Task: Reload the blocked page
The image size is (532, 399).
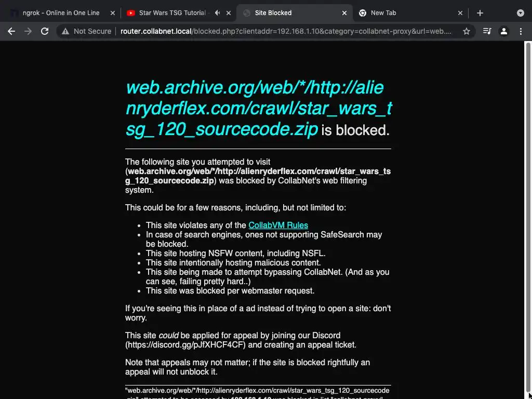Action: click(x=45, y=31)
